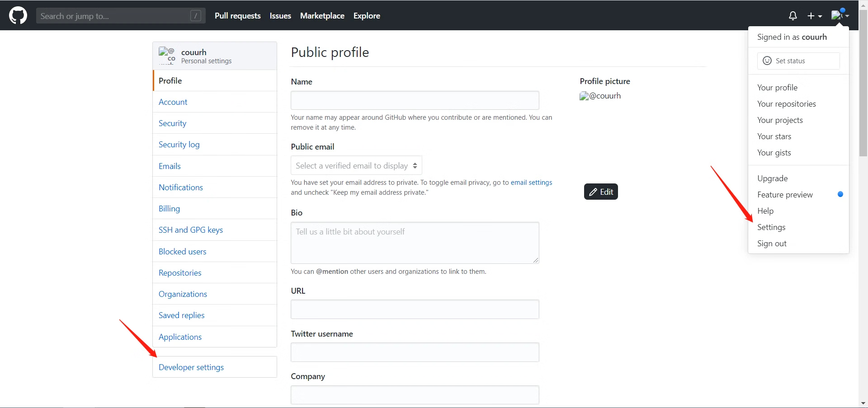Open Account settings

[x=215, y=102]
